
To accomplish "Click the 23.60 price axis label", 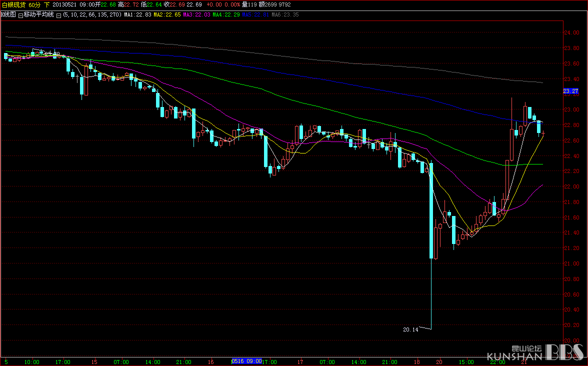I will pyautogui.click(x=571, y=63).
